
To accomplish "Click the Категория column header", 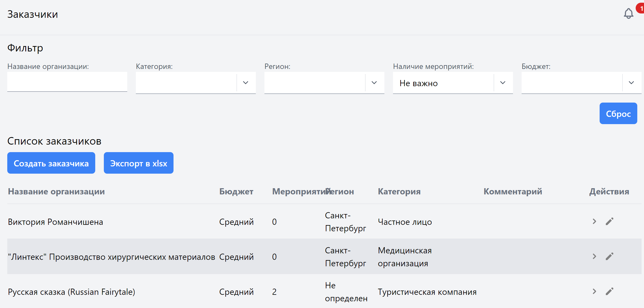I will (399, 191).
